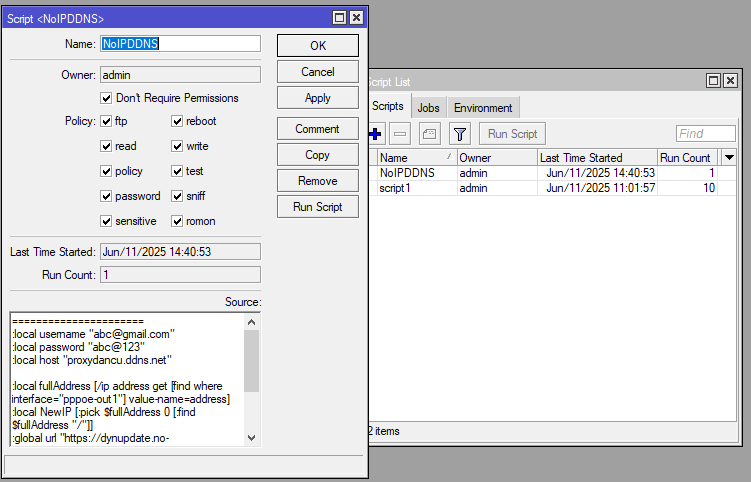Close the Script NoIPDDNS dialog
The width and height of the screenshot is (751, 482).
pyautogui.click(x=357, y=18)
